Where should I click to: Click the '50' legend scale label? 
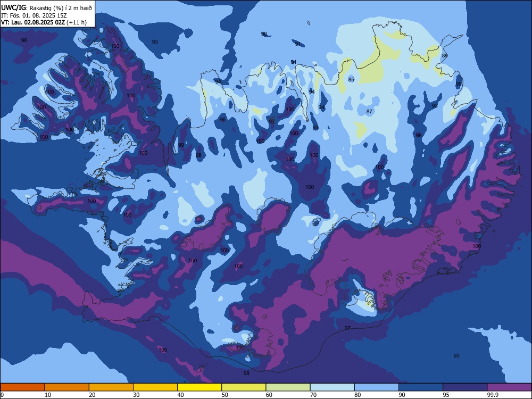225,395
